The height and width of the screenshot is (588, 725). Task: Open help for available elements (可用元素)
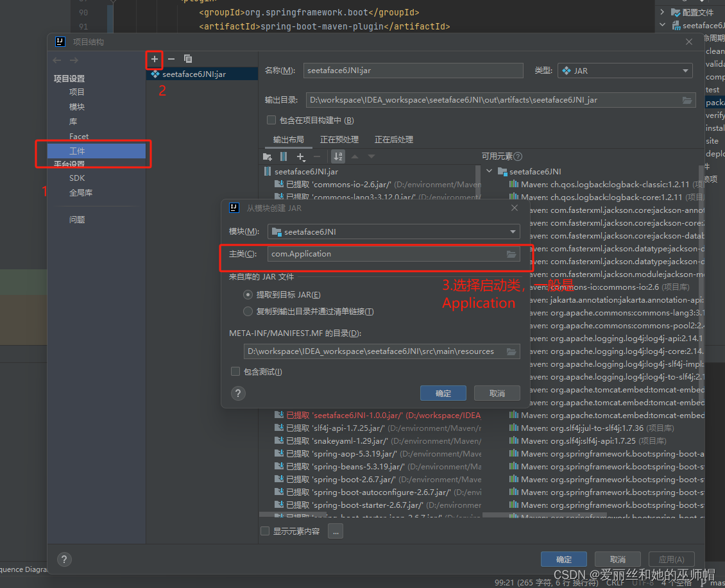tap(518, 156)
